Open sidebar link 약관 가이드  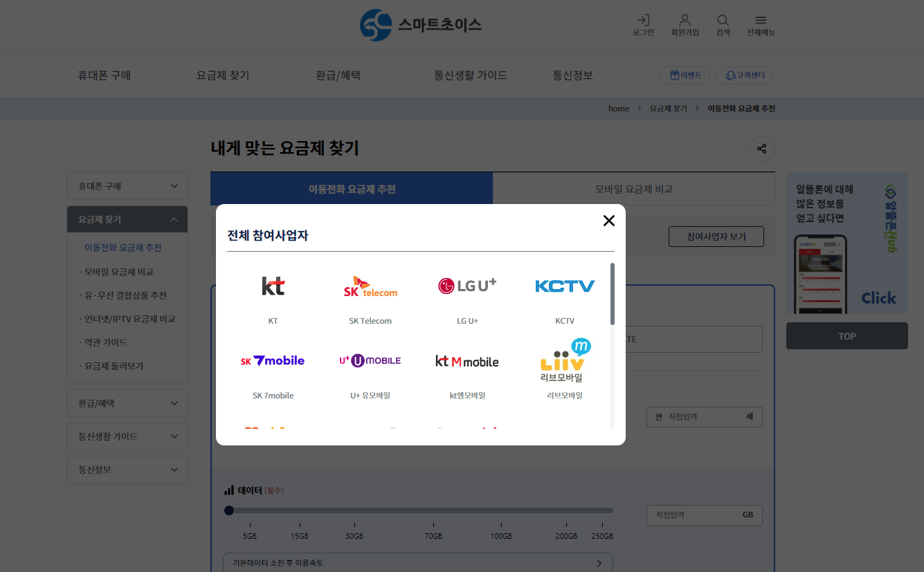(x=106, y=342)
